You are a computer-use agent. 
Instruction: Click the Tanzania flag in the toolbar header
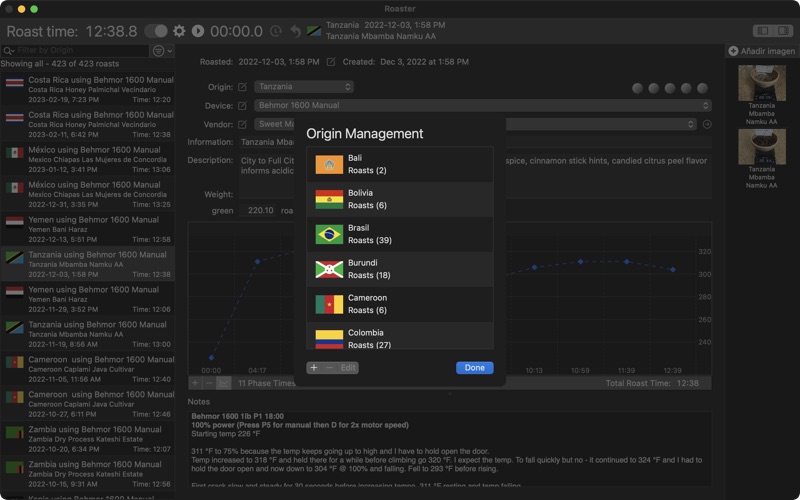[314, 31]
